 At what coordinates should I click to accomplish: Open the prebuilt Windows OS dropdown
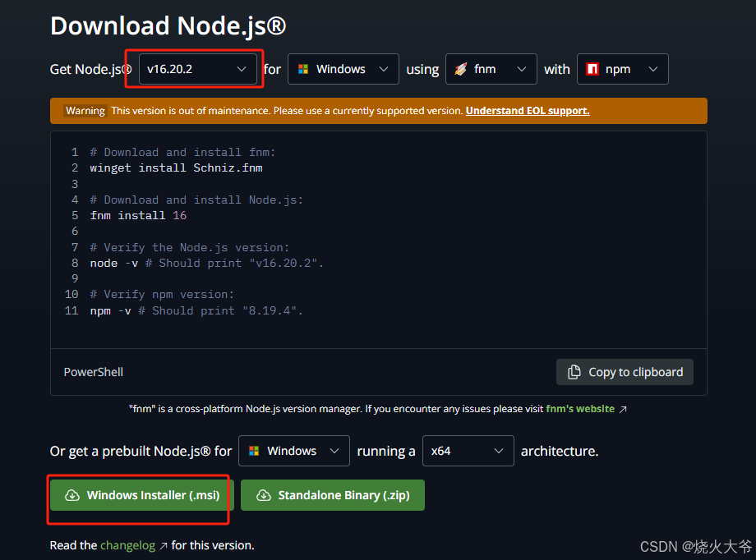[293, 451]
